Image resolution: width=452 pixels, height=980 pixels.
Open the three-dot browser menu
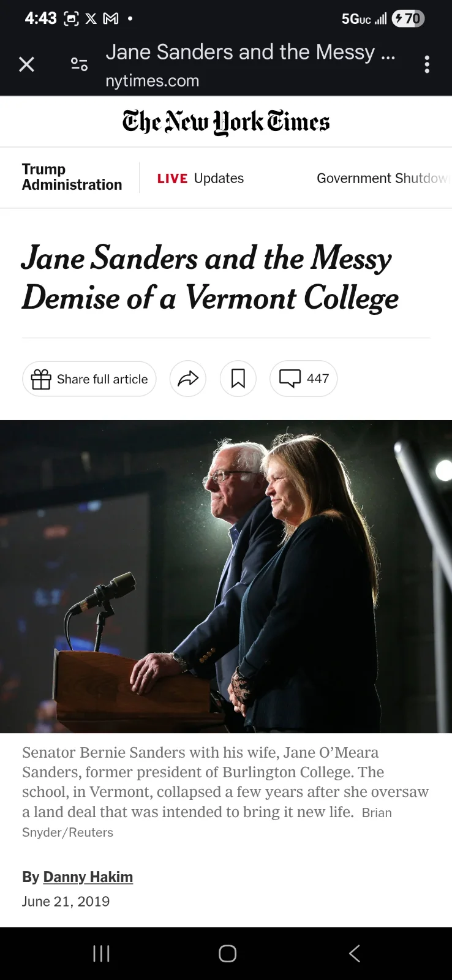427,64
